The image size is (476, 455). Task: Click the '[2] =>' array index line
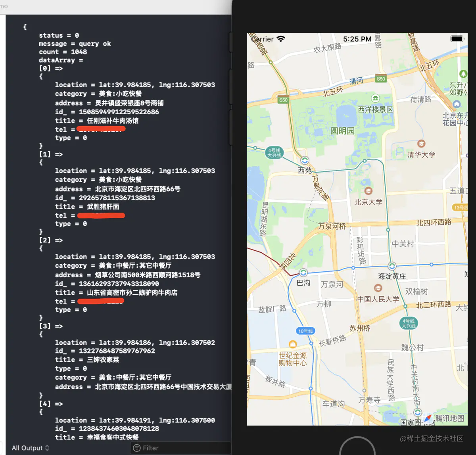pos(51,240)
